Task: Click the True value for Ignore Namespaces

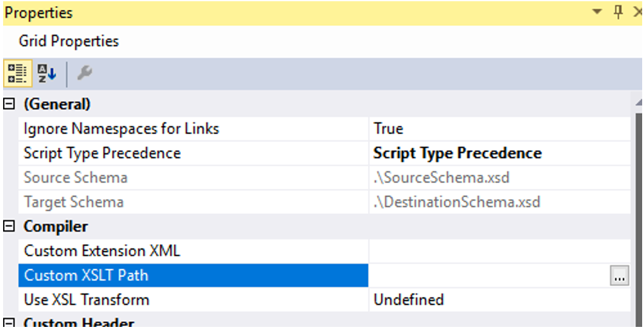Action: (x=388, y=129)
